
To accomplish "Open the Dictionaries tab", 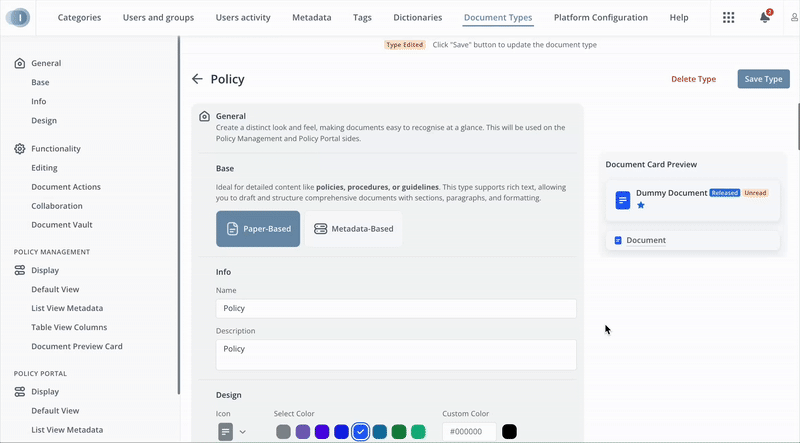I will 417,17.
